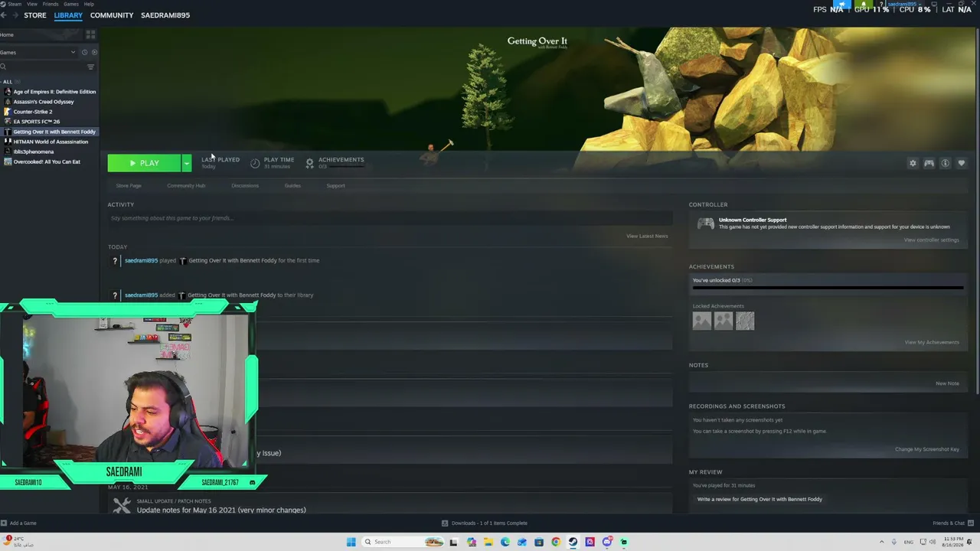This screenshot has height=551, width=980.
Task: Click the Counter-Strike 2 game icon
Action: coord(8,112)
